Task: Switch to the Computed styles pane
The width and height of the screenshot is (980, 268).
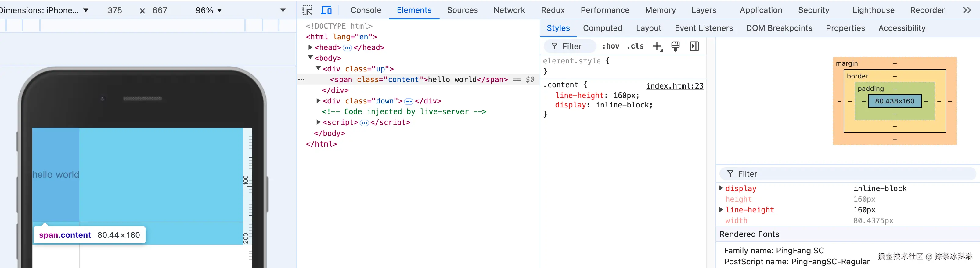Action: [x=602, y=28]
